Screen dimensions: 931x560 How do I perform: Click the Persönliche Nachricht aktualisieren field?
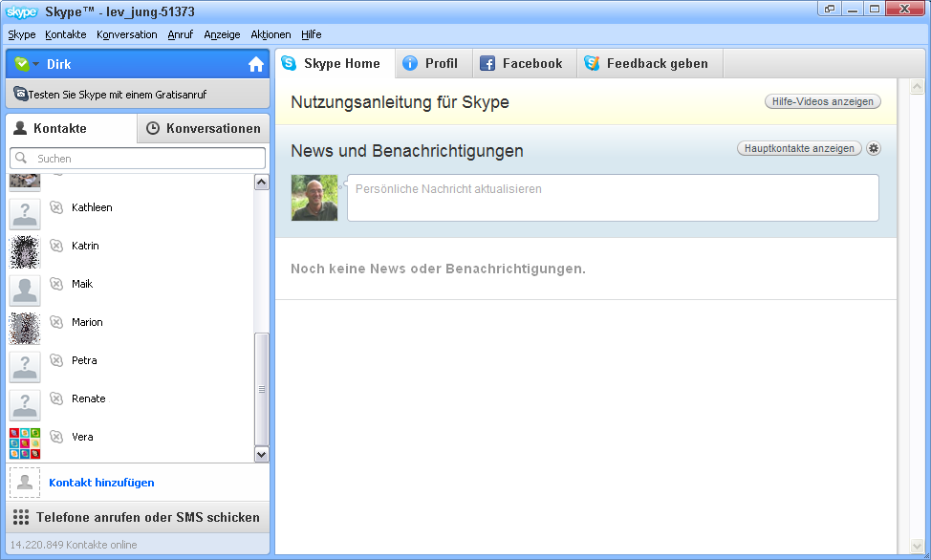613,198
